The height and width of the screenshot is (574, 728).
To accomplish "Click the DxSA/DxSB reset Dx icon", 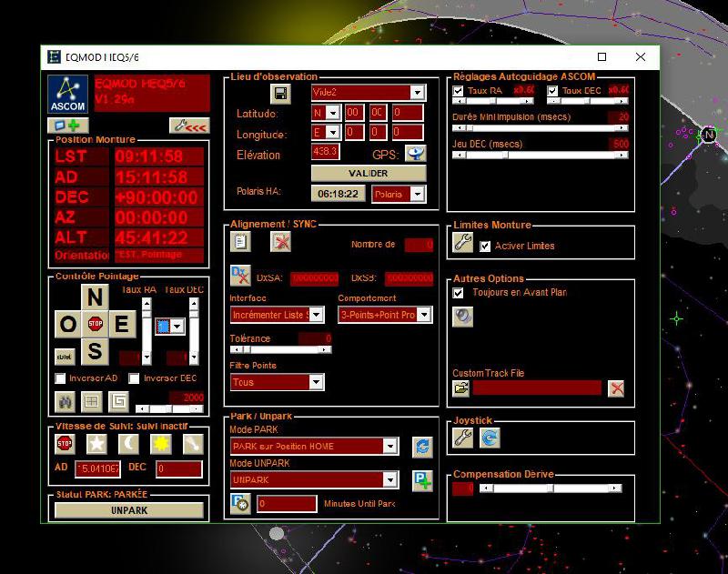I will [x=240, y=276].
